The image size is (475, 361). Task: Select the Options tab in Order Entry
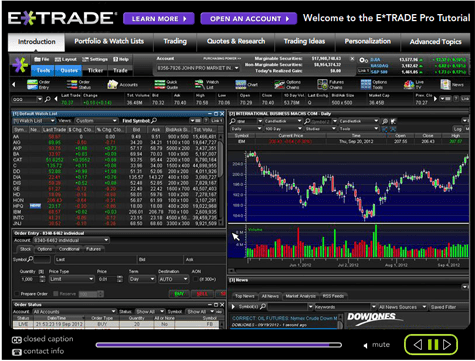[45, 249]
